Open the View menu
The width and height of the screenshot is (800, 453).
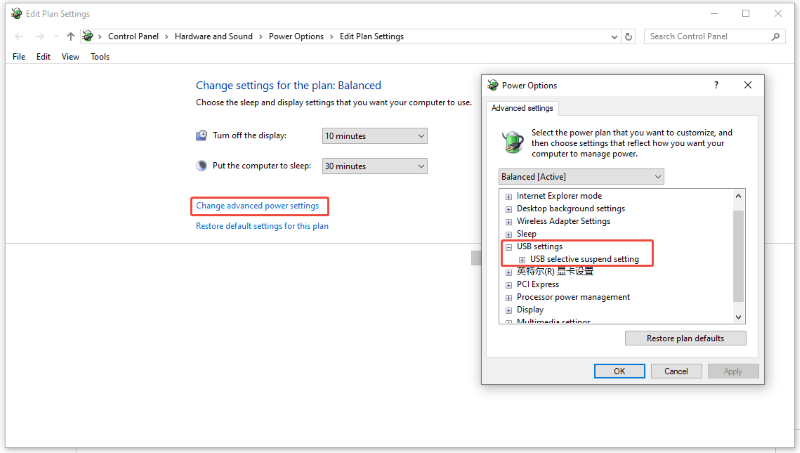point(70,57)
